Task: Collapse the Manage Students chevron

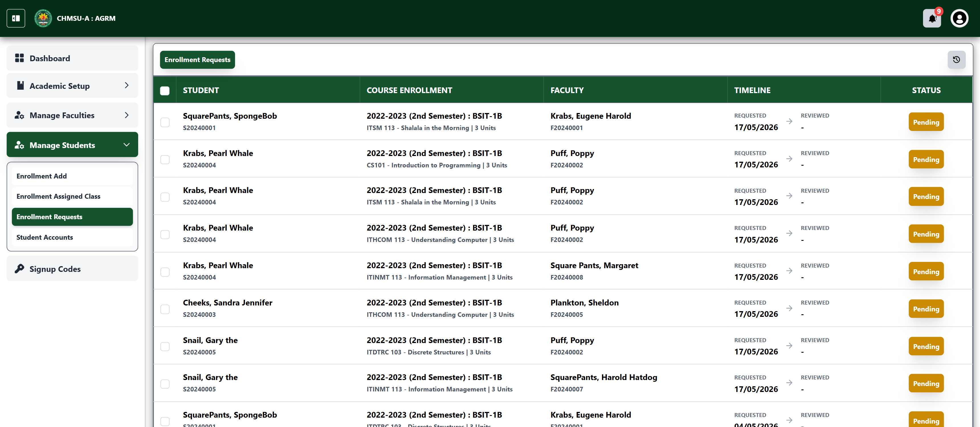Action: (127, 145)
